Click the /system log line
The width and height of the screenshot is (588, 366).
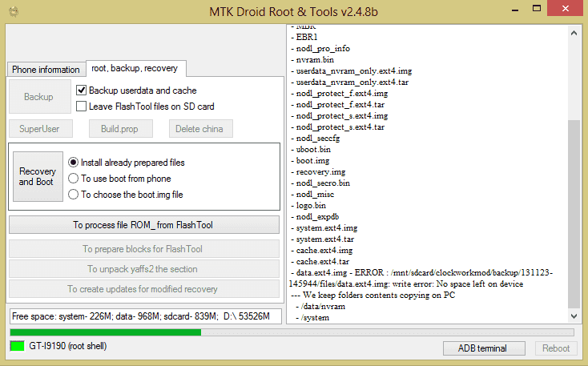312,318
